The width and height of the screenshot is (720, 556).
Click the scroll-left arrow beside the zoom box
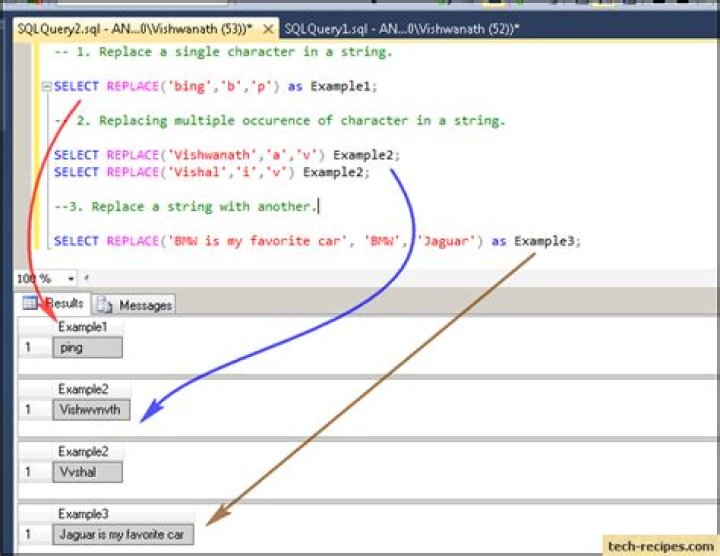tap(86, 278)
